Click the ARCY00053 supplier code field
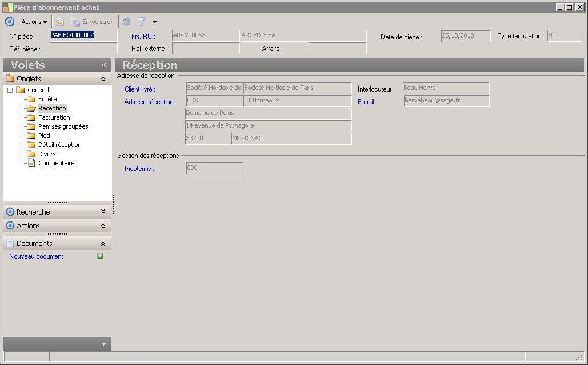Viewport: 588px width, 365px height. [x=206, y=35]
